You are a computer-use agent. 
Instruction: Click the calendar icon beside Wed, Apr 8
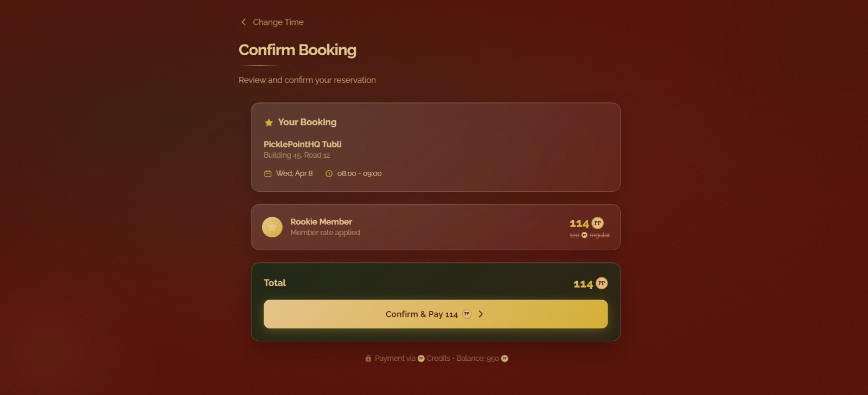coord(267,174)
